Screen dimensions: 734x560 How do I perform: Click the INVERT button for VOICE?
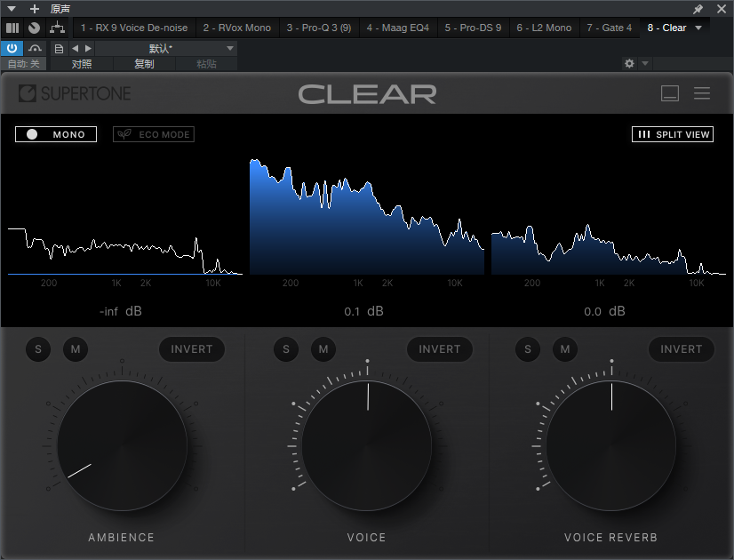tap(439, 349)
